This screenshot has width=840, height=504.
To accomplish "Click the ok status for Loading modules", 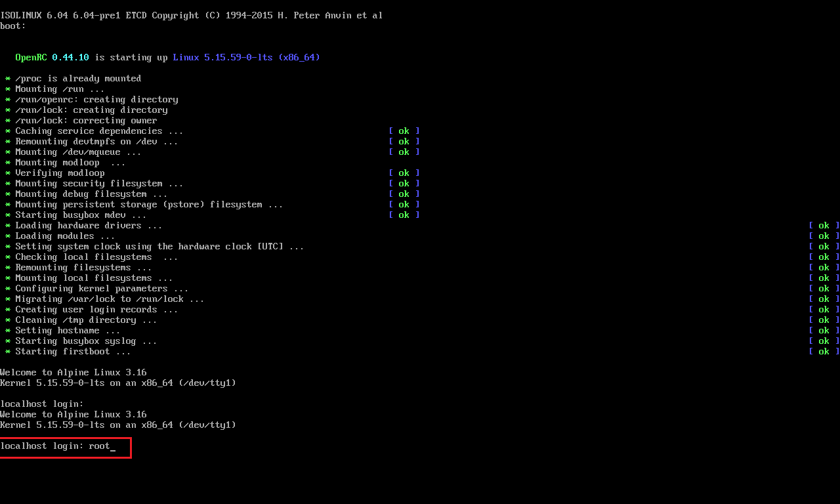I will [x=824, y=236].
